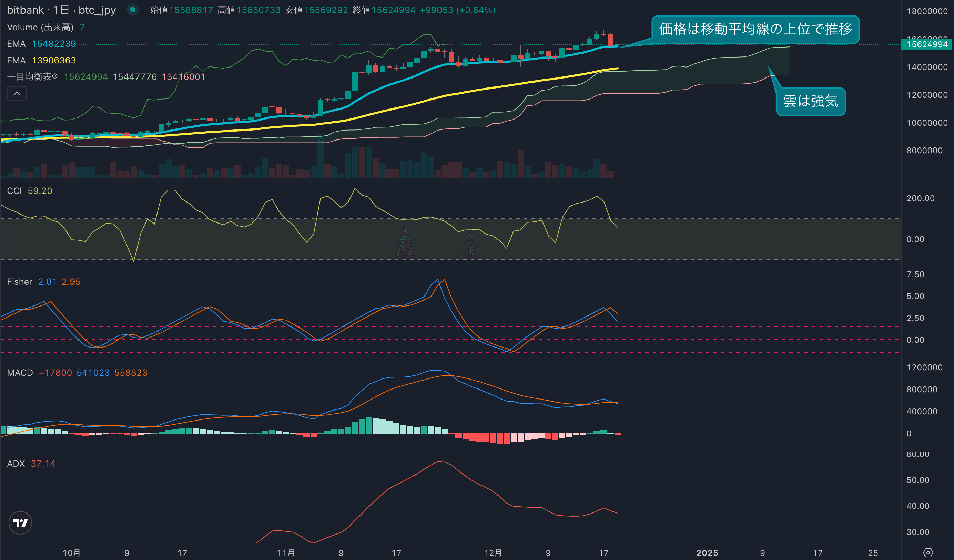The width and height of the screenshot is (954, 560).
Task: Click the TradingView logo icon
Action: click(20, 522)
